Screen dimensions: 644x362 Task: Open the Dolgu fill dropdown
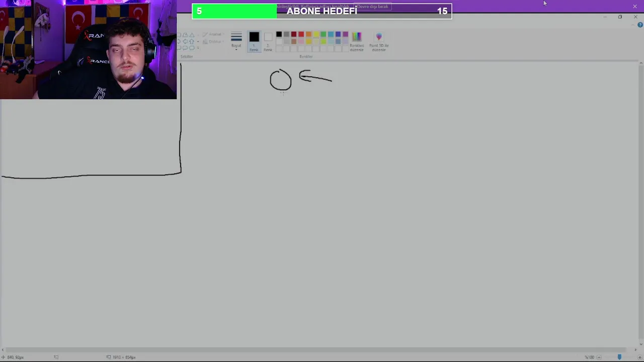click(x=213, y=41)
